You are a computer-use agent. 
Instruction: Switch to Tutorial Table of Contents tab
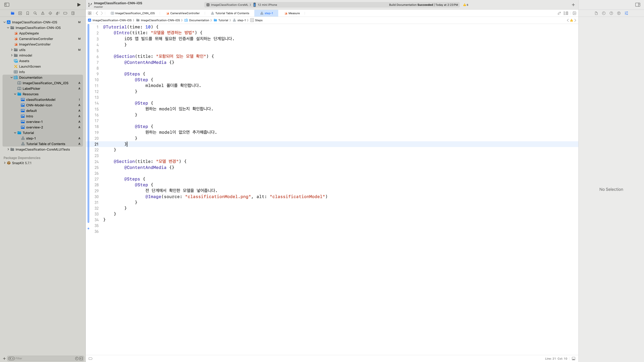point(230,13)
